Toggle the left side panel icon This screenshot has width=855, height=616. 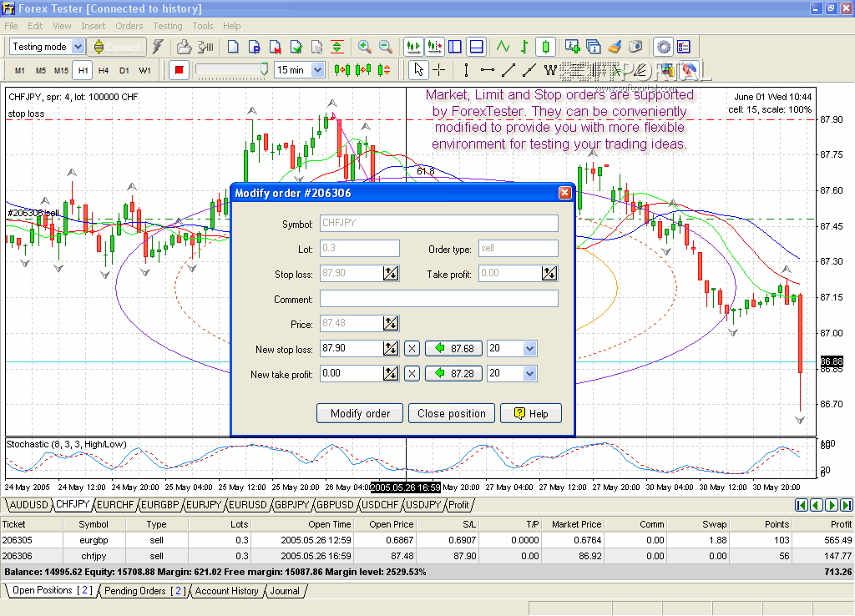(455, 47)
